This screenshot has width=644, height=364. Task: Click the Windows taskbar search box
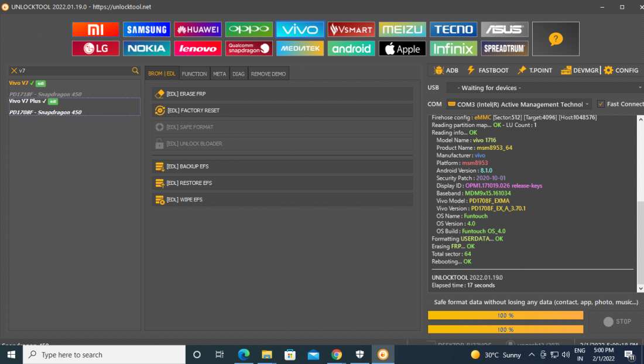[104, 355]
